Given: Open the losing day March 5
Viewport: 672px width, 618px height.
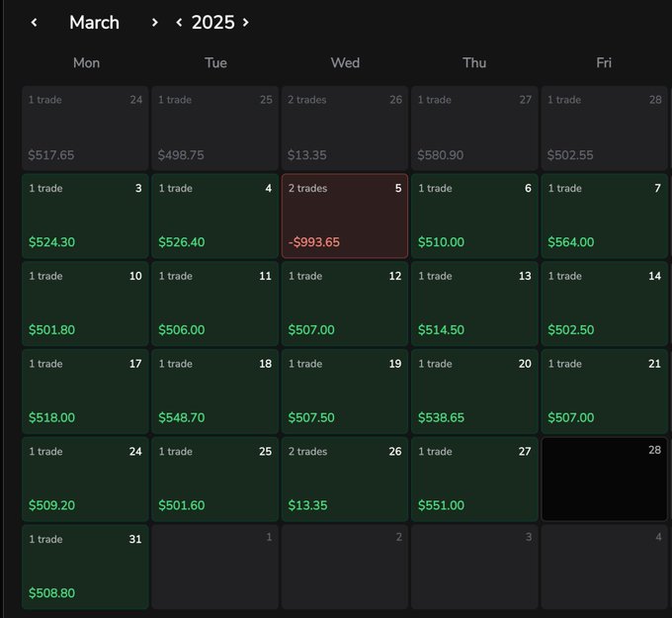Looking at the screenshot, I should click(x=345, y=217).
